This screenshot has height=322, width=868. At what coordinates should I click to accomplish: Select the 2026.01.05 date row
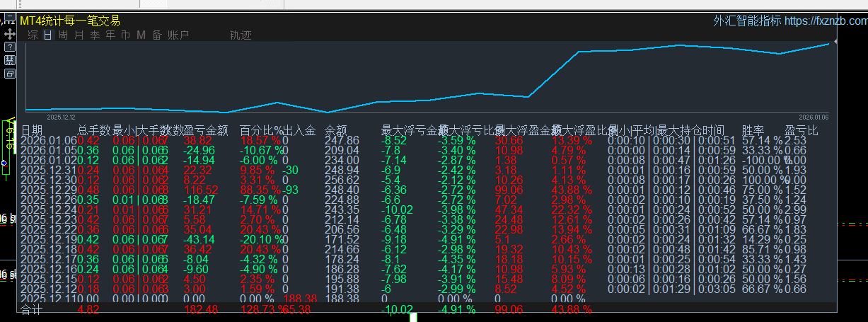tap(49, 151)
